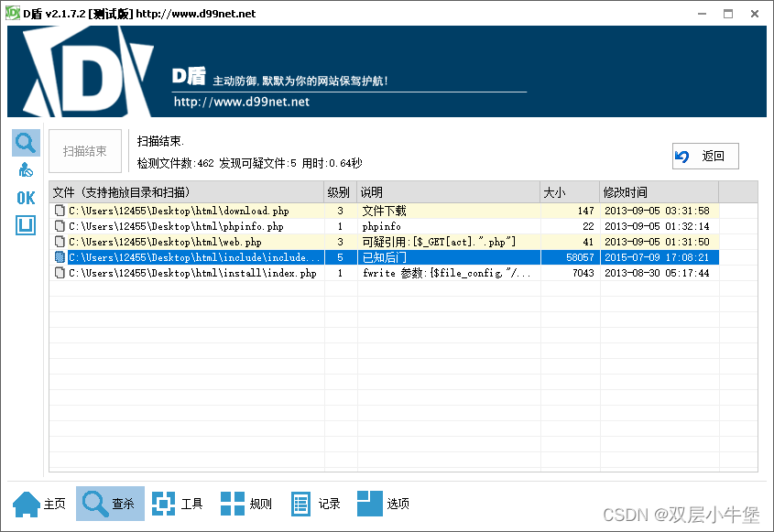Screen dimensions: 774x532
Task: Select the install/index.php result row
Action: 183,274
